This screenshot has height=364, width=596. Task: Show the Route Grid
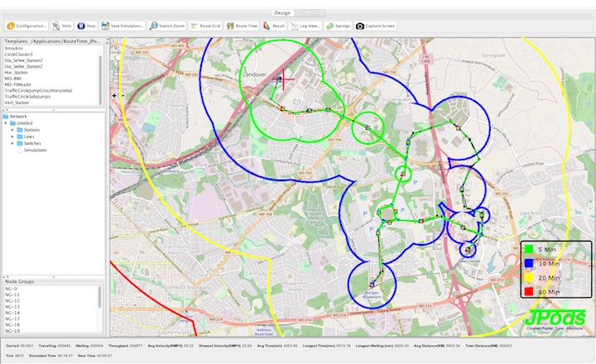[207, 26]
